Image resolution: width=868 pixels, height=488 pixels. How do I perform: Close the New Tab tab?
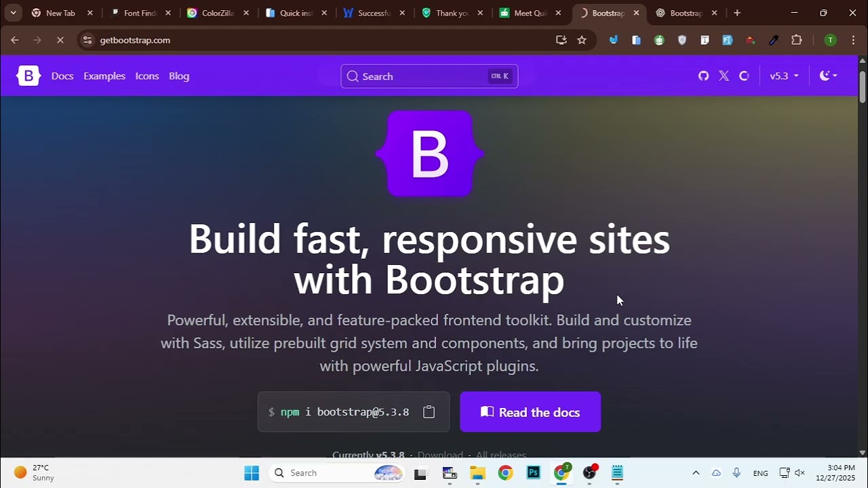(x=90, y=13)
